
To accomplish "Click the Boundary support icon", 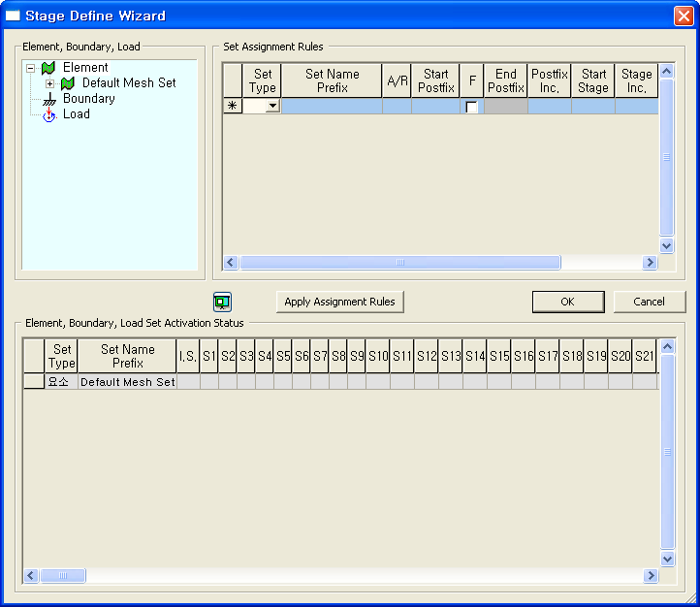I will tap(48, 99).
